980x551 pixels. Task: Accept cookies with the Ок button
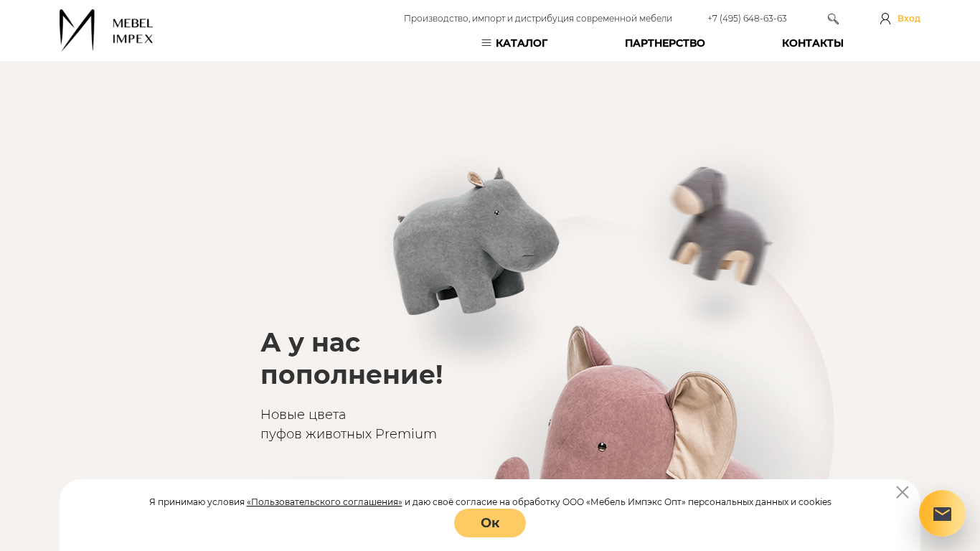[490, 523]
